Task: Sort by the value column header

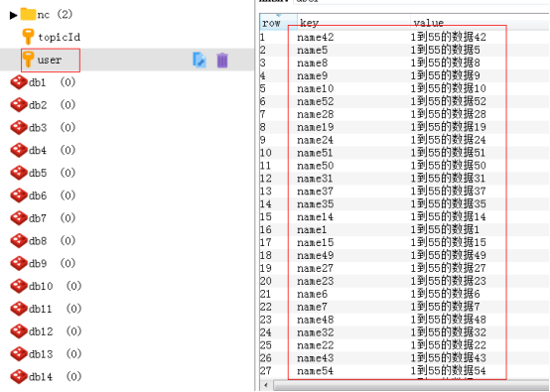Action: coord(480,23)
